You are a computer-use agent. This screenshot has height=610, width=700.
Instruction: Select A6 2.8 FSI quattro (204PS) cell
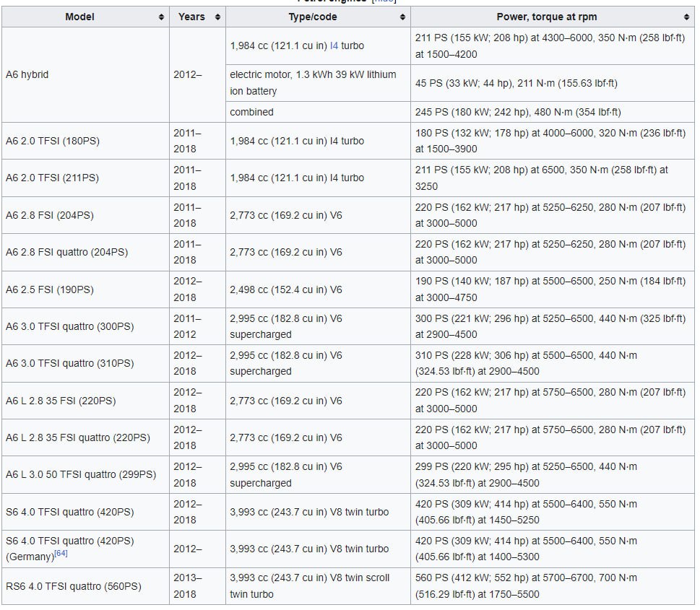tap(85, 252)
